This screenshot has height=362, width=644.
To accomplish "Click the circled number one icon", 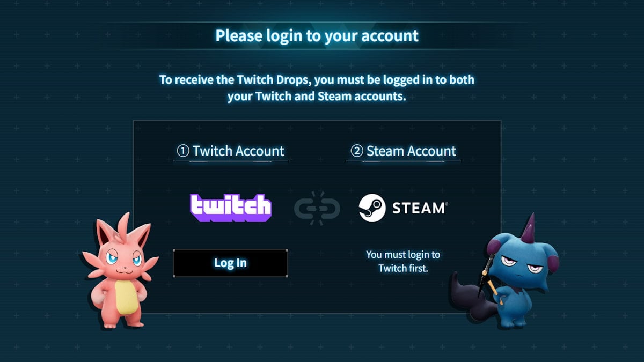I will pos(183,151).
